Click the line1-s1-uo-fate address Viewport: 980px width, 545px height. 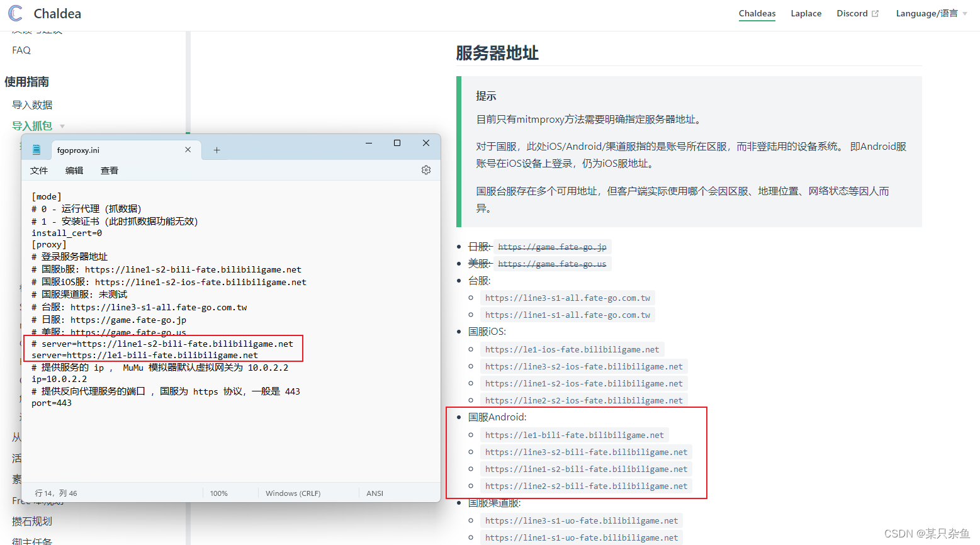coord(582,537)
